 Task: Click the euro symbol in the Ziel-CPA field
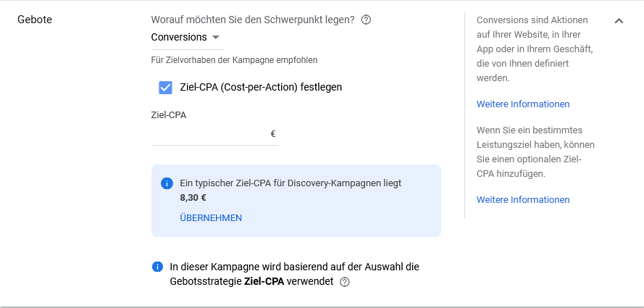tap(273, 134)
